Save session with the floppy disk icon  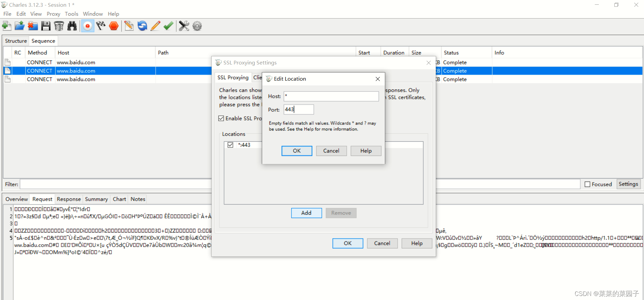(x=46, y=26)
